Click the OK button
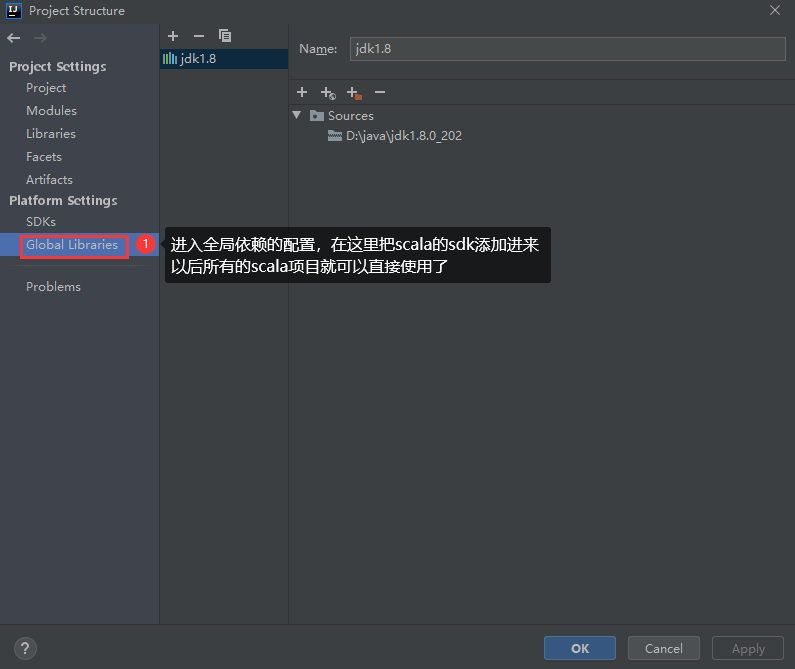The image size is (795, 669). point(580,648)
